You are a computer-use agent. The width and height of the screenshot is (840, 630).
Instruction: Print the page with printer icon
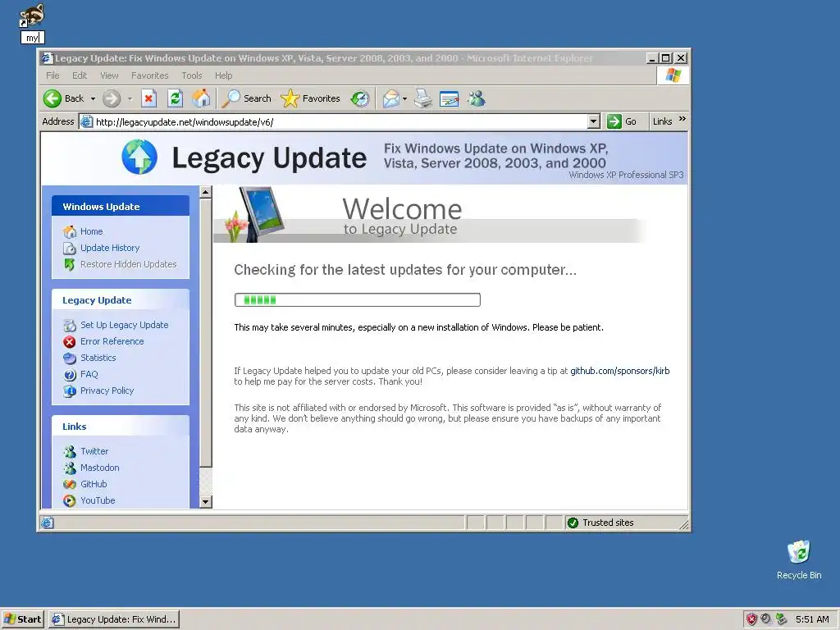click(423, 98)
